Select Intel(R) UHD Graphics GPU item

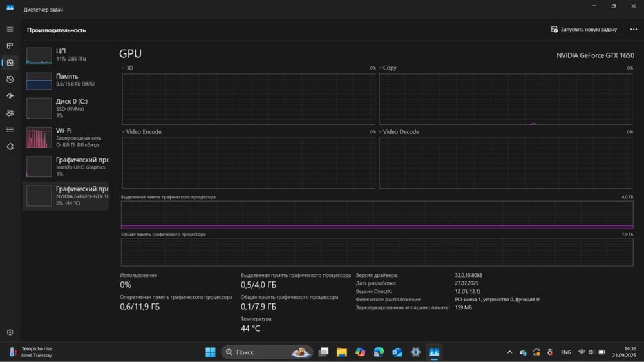66,166
